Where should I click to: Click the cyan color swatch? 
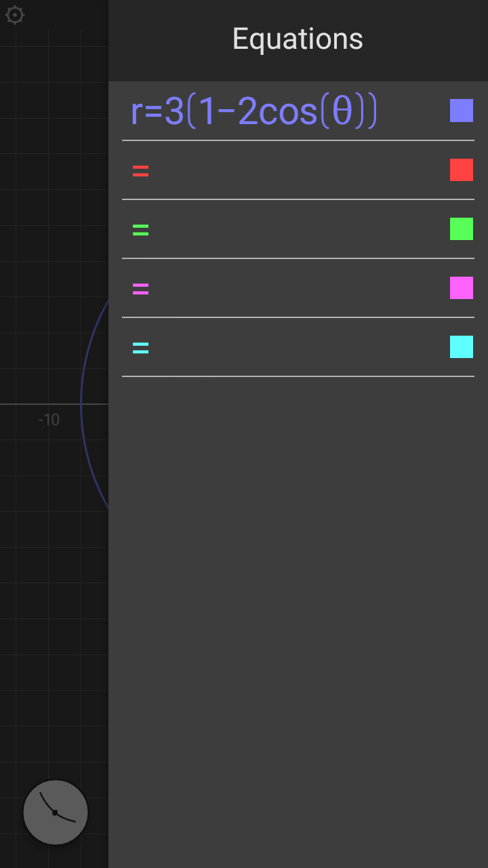click(462, 347)
